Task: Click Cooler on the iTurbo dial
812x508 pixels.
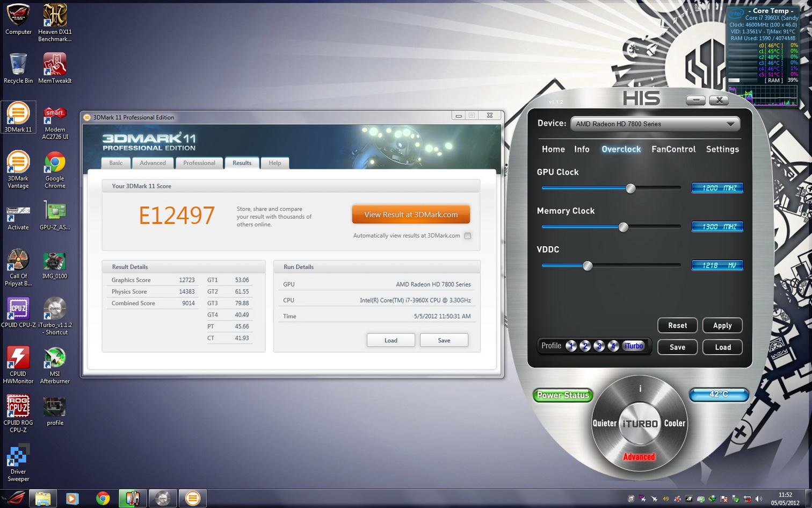Action: [675, 423]
